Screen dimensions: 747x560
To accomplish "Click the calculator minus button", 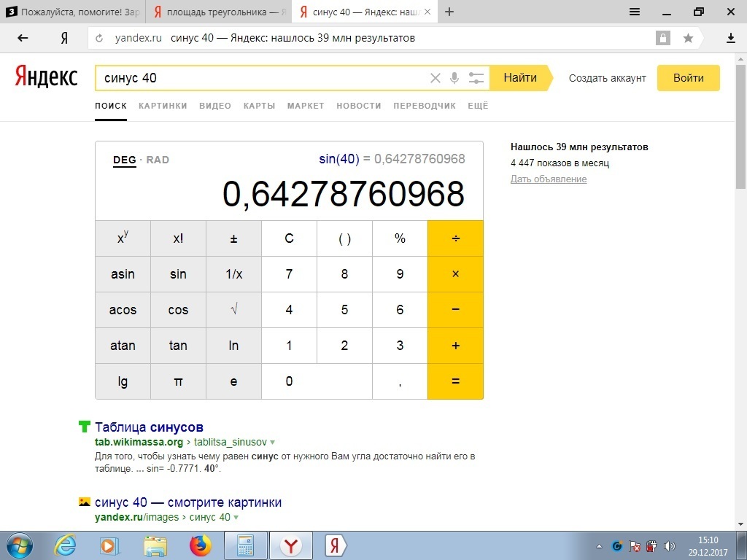I will [x=455, y=310].
